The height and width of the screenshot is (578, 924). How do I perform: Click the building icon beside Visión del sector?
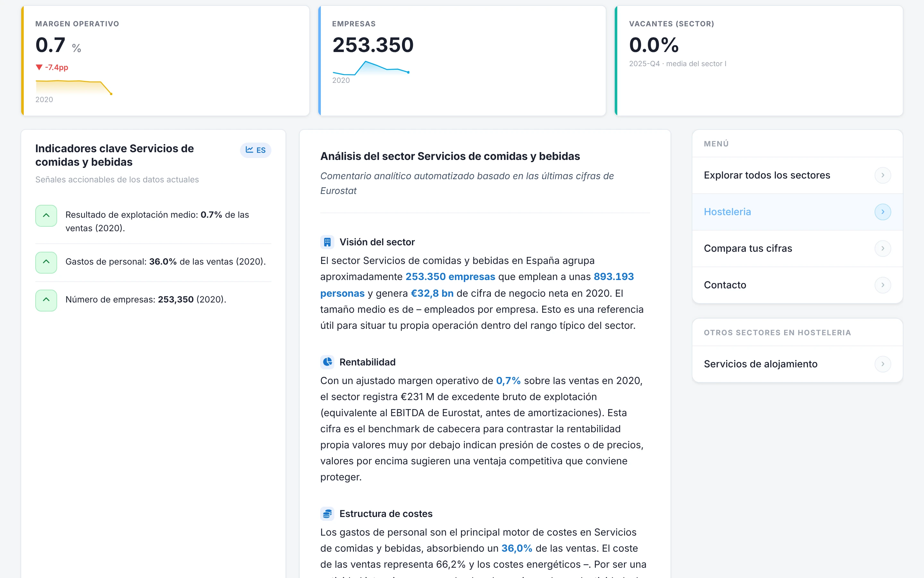(327, 242)
